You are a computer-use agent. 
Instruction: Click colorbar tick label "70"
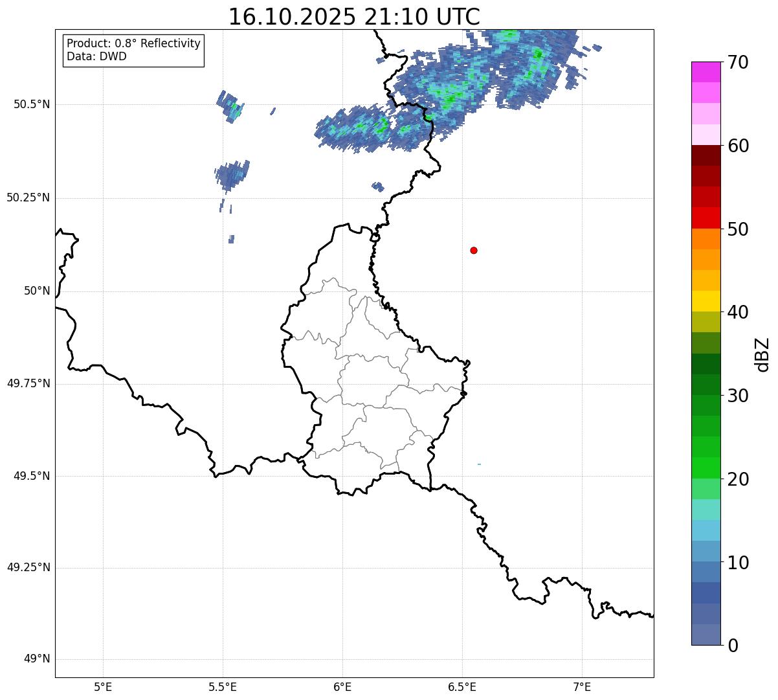coord(738,62)
